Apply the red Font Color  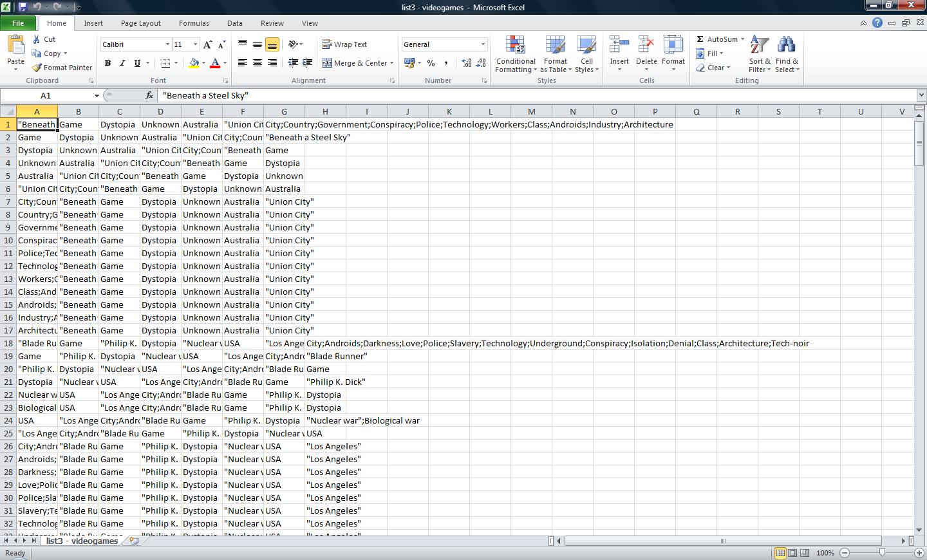[x=215, y=63]
